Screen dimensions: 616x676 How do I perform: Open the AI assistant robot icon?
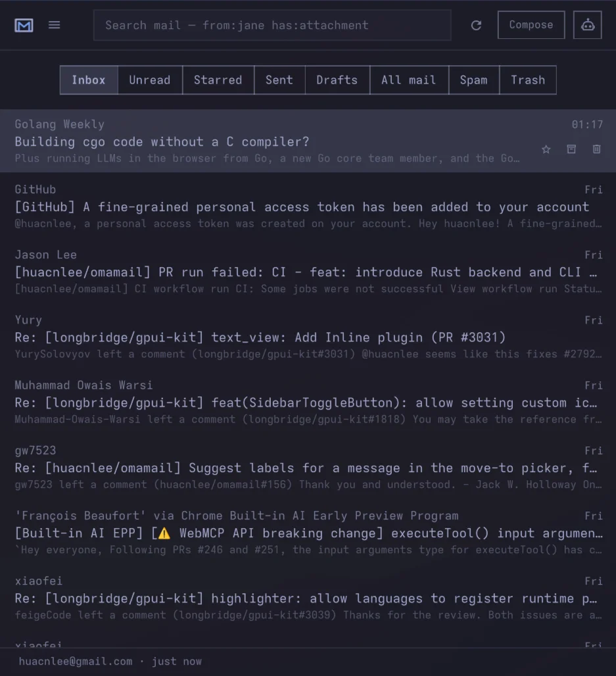pyautogui.click(x=588, y=25)
